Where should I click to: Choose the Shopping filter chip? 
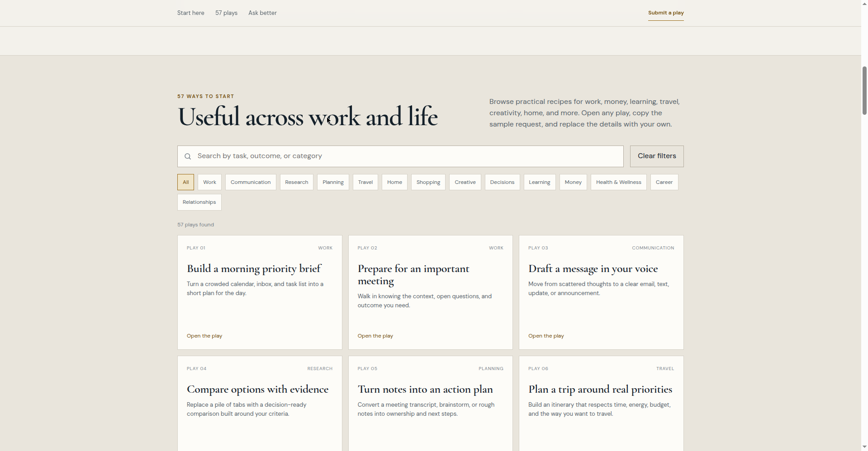[x=428, y=182]
